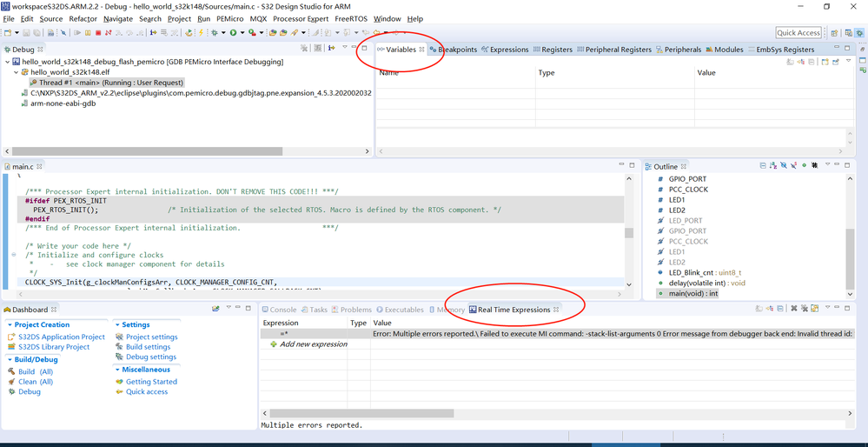The image size is (868, 447).
Task: Click the red Terminate debug icon
Action: pyautogui.click(x=98, y=33)
